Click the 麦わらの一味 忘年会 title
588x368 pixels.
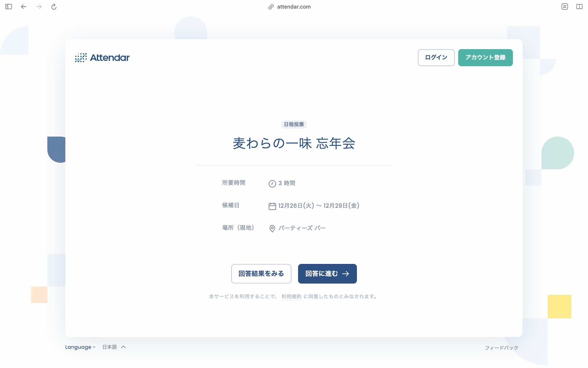coord(294,143)
